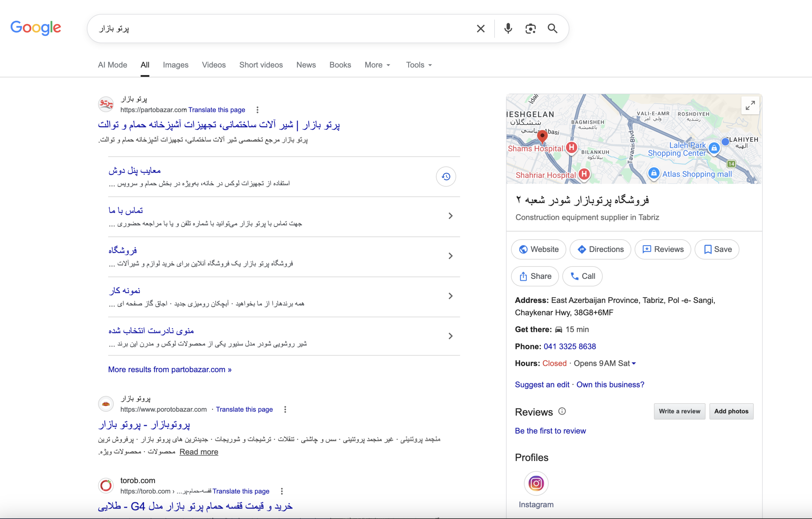
Task: Click Suggest an edit link
Action: (542, 385)
